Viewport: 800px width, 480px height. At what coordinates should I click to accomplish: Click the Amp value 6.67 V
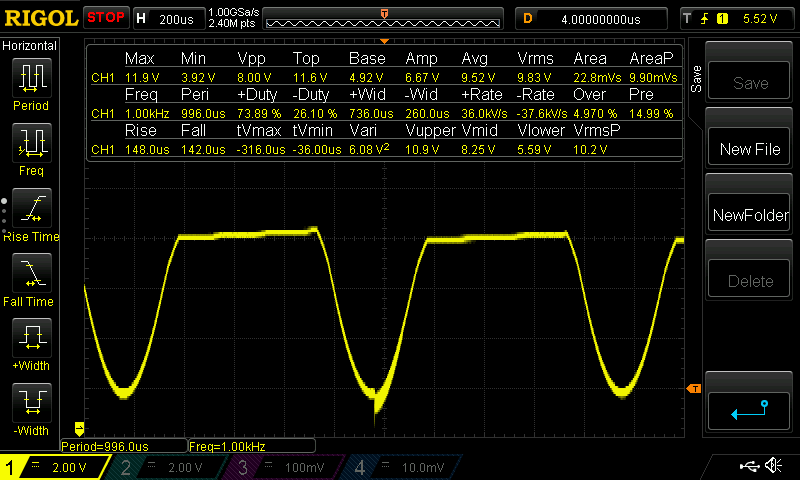coord(422,78)
